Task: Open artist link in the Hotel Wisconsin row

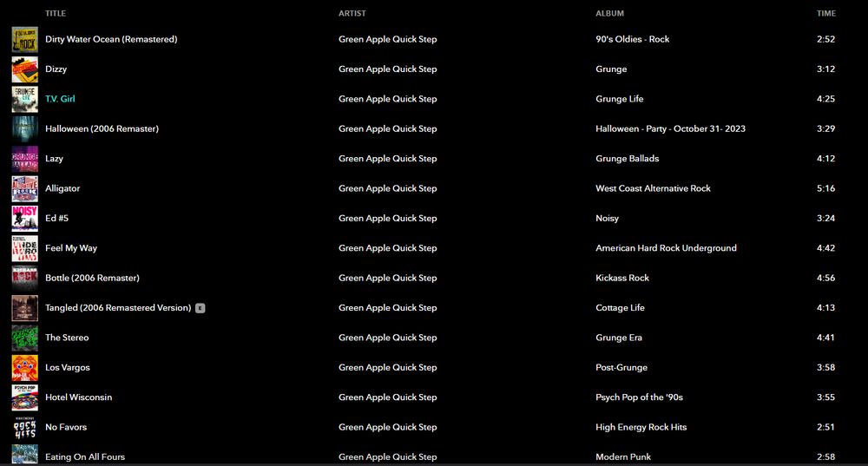Action: (387, 398)
